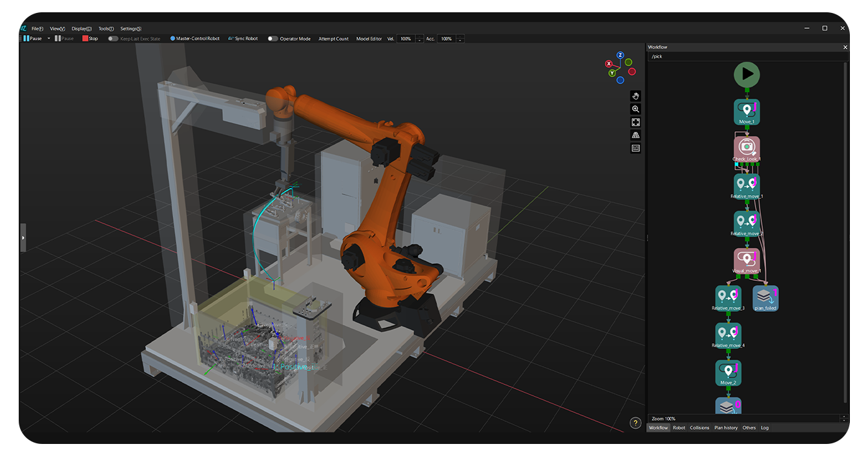
Task: Open help via the question mark icon
Action: [635, 423]
